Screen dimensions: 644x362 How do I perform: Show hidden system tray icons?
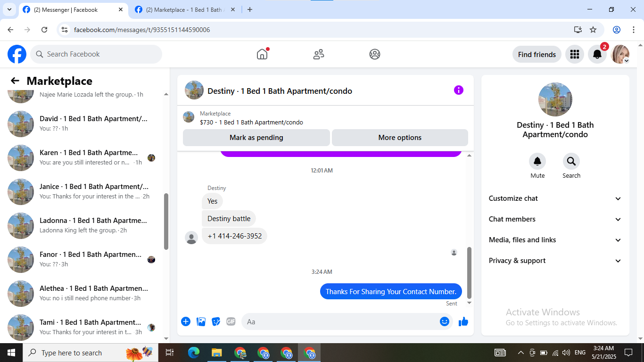[x=521, y=353]
